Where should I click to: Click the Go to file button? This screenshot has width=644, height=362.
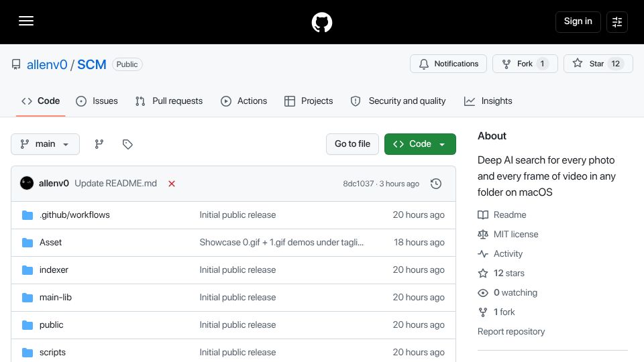tap(352, 144)
